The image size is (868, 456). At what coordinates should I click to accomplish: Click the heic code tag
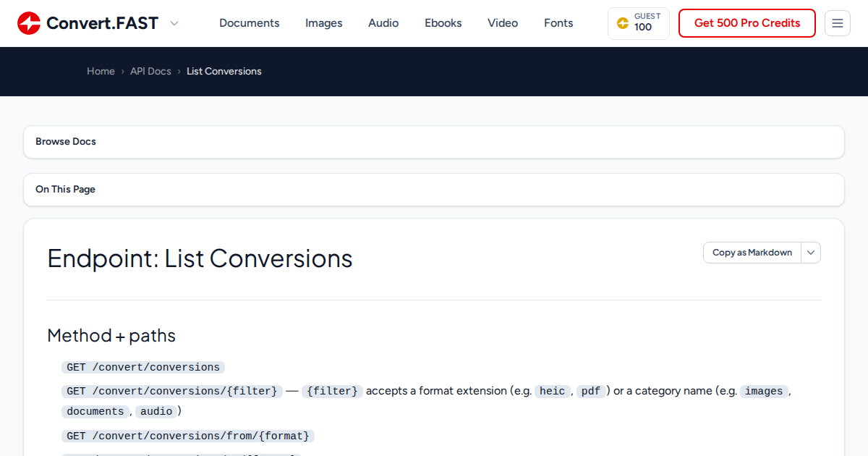(x=553, y=391)
